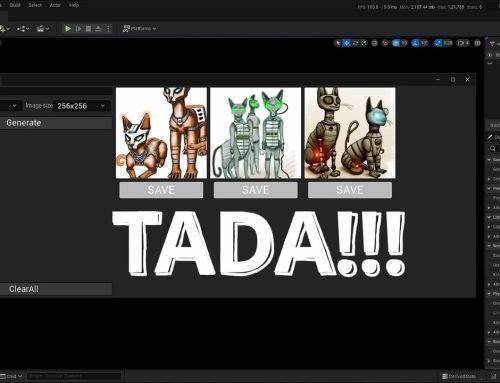This screenshot has height=383, width=500.
Task: Click the Details pencil icon
Action: click(490, 137)
